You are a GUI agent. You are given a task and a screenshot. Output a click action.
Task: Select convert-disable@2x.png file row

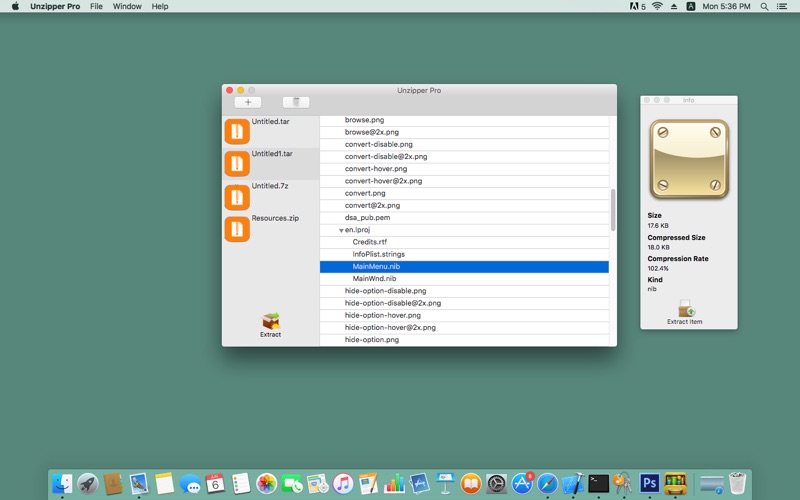coord(464,157)
